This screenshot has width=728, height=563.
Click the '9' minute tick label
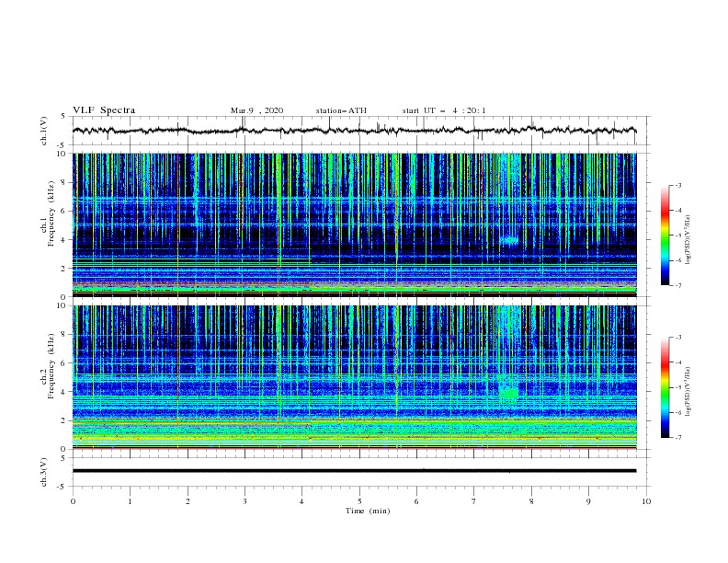pyautogui.click(x=588, y=501)
